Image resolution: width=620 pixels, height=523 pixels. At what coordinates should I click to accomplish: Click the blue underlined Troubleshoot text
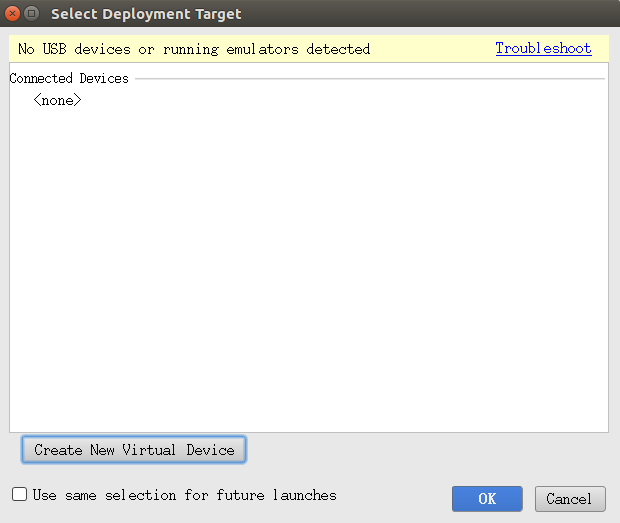point(543,48)
